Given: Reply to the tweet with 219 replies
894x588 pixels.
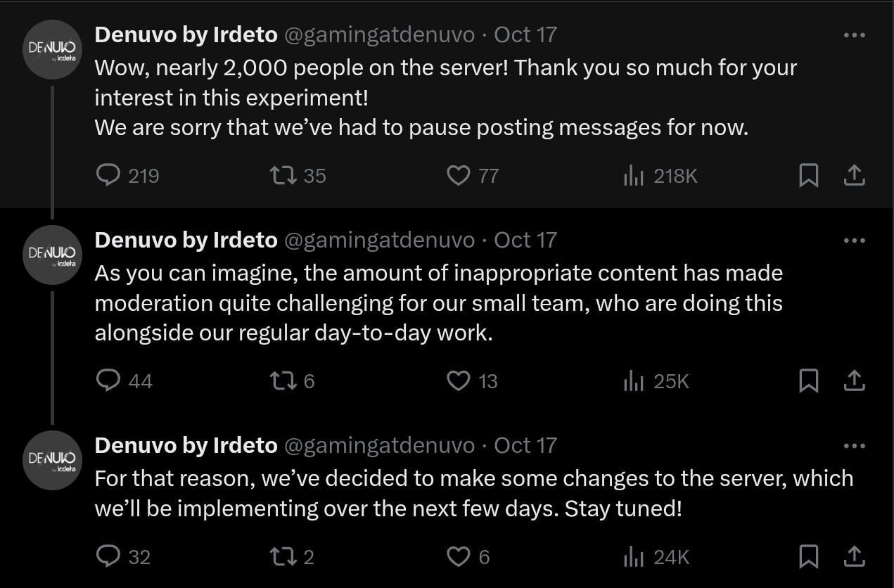Looking at the screenshot, I should pos(108,175).
